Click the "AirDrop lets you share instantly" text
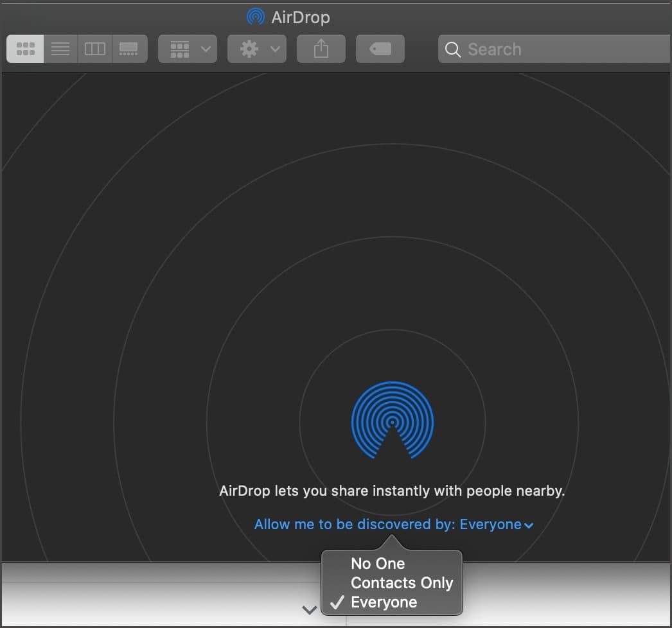Viewport: 672px width, 628px height. 392,491
